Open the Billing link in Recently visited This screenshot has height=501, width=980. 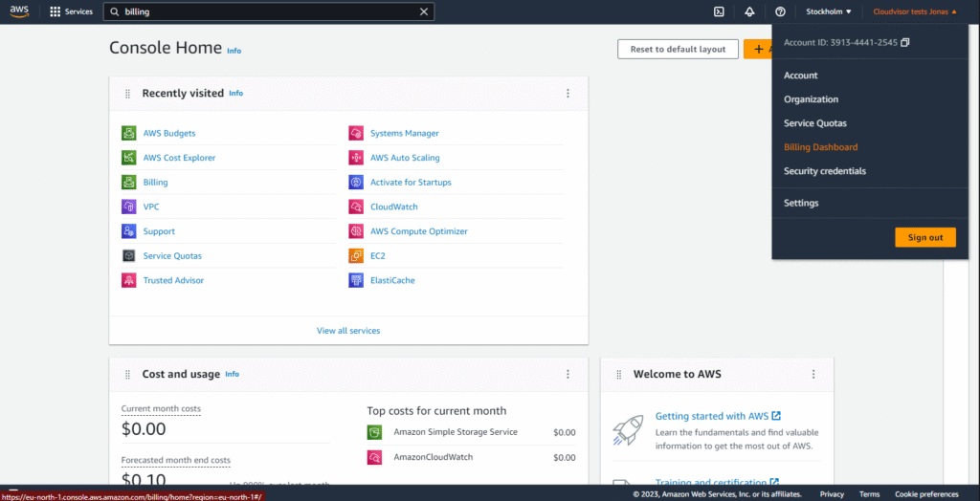point(156,183)
